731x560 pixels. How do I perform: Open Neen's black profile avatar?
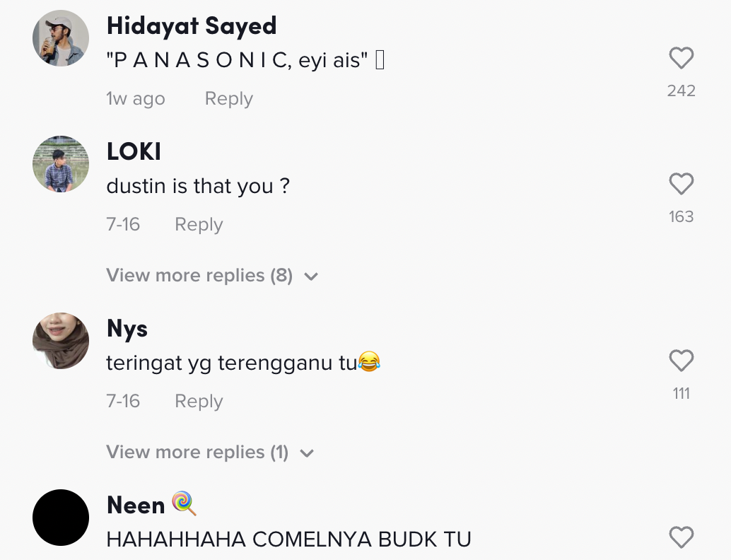61,518
